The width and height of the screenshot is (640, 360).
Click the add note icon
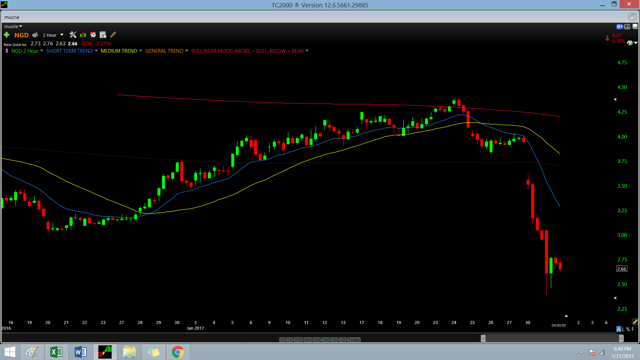click(x=103, y=35)
